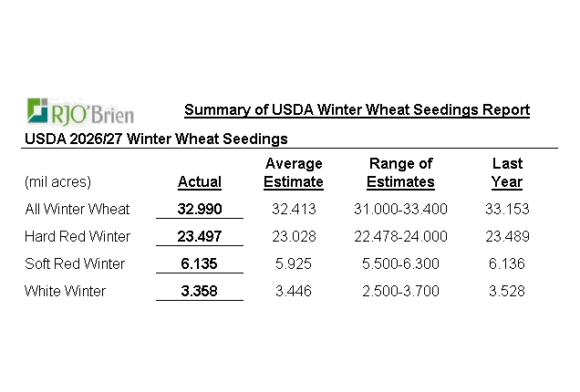Screen dimensions: 580x392
Task: Select the 3.358 actual value cell
Action: [200, 291]
